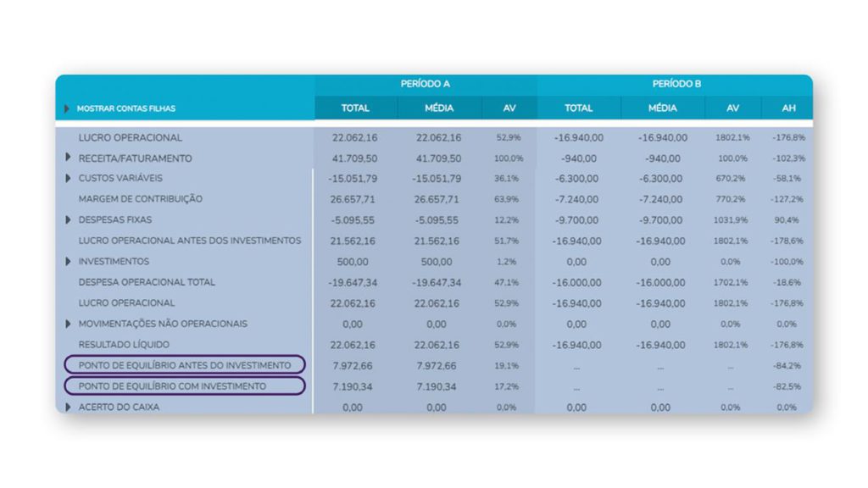Expand the Acerto do Caixa arrow
868x488 pixels.
(68, 407)
